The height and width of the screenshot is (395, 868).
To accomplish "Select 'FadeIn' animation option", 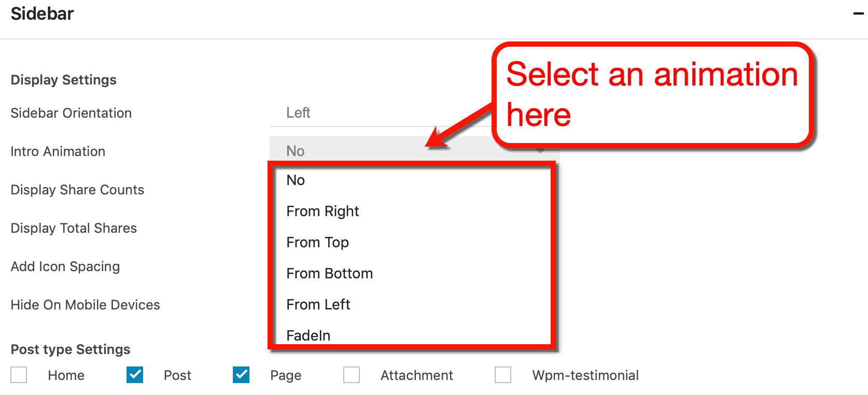I will click(308, 335).
